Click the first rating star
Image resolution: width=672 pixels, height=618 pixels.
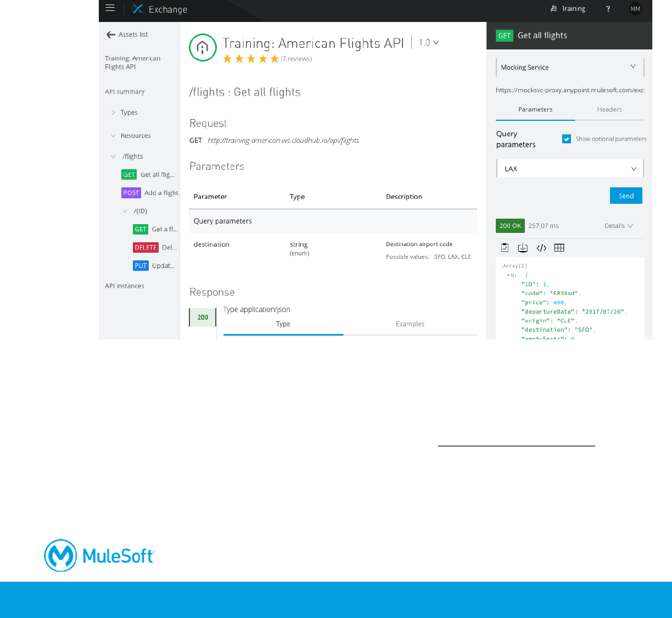[227, 59]
